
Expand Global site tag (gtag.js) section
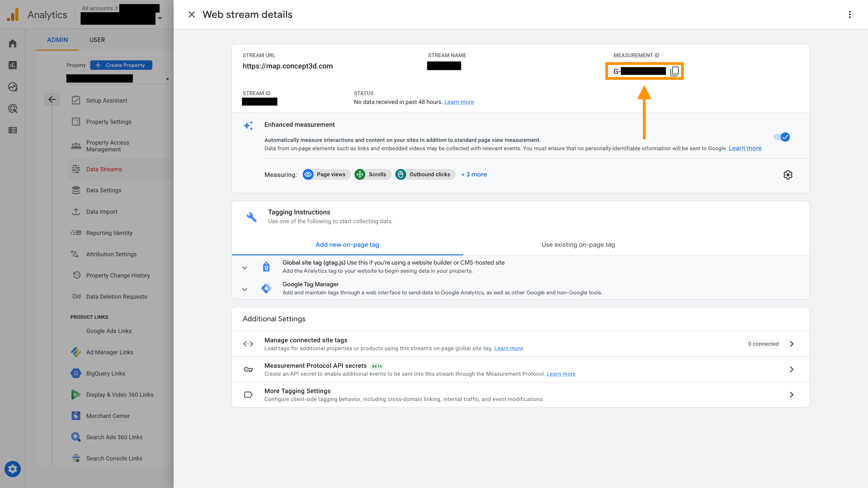[245, 268]
